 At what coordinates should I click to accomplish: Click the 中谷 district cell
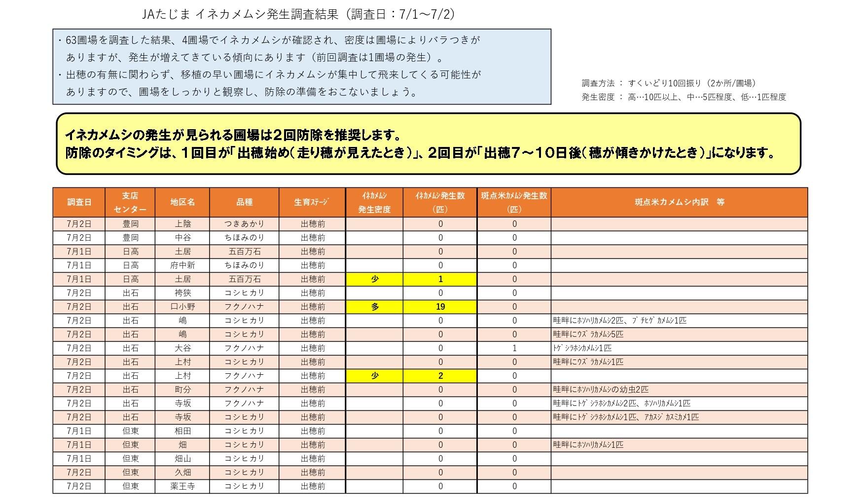(182, 238)
